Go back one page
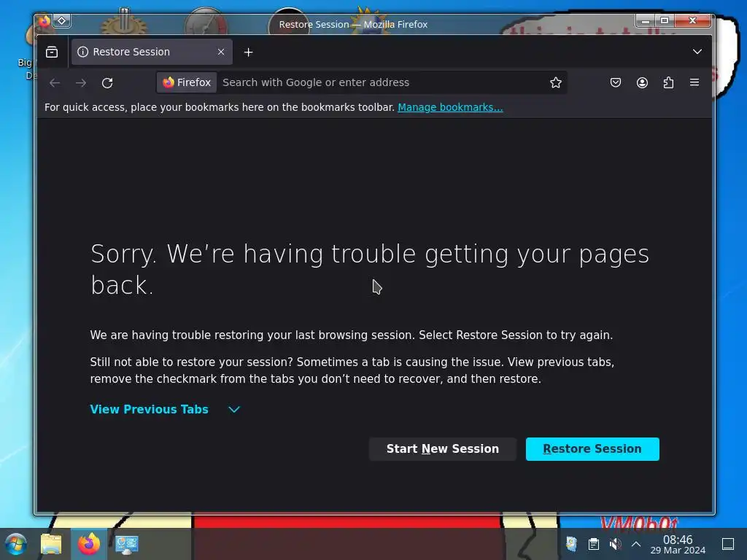Image resolution: width=747 pixels, height=560 pixels. point(55,83)
